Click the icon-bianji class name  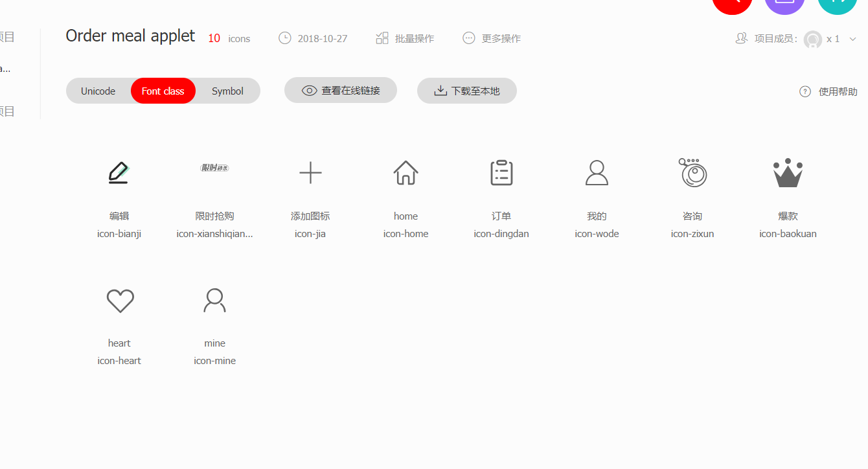click(119, 234)
